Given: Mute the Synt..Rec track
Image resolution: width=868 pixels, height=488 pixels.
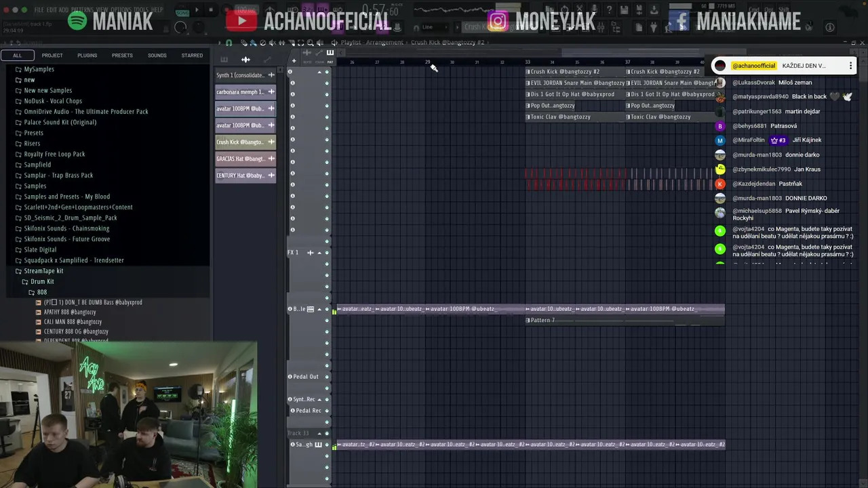Looking at the screenshot, I should point(327,399).
